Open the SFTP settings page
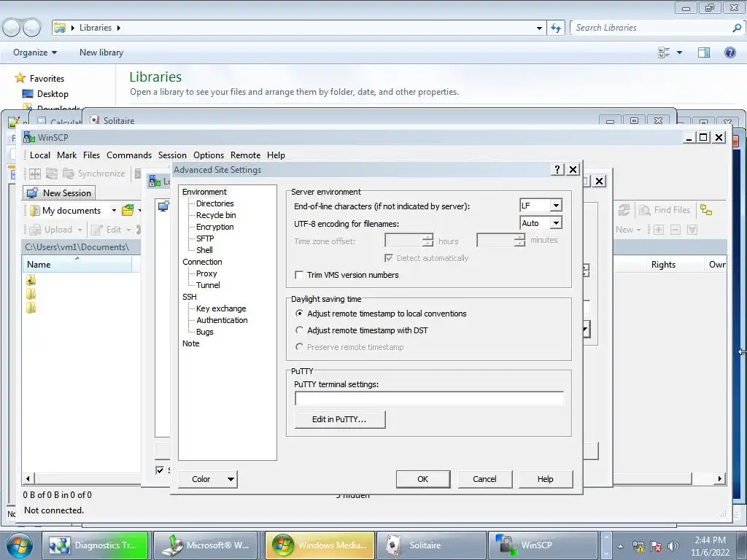 click(x=205, y=238)
